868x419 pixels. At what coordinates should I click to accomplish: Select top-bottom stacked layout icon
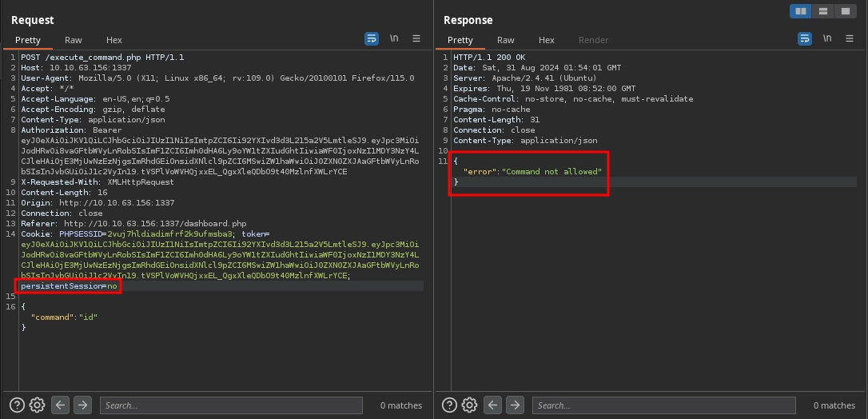(822, 11)
